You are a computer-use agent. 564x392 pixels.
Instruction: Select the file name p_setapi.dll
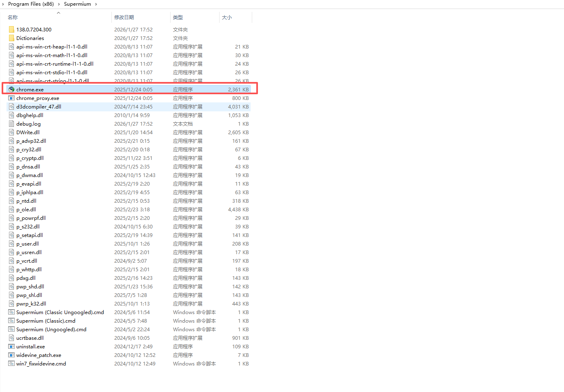tap(30, 235)
